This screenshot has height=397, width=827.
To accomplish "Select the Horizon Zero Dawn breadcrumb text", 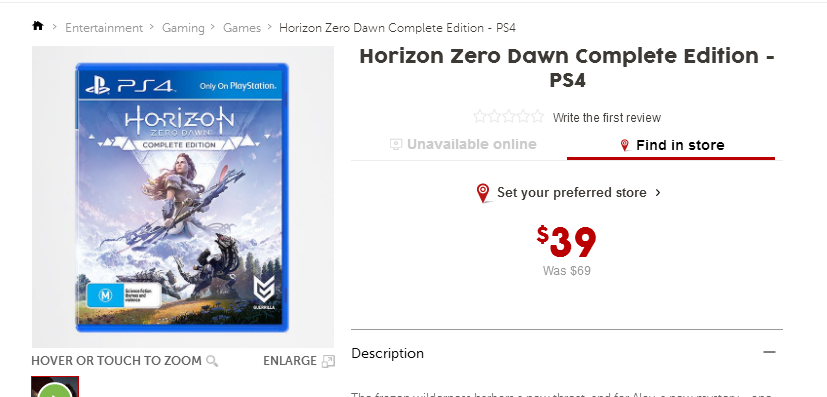I will pos(397,27).
